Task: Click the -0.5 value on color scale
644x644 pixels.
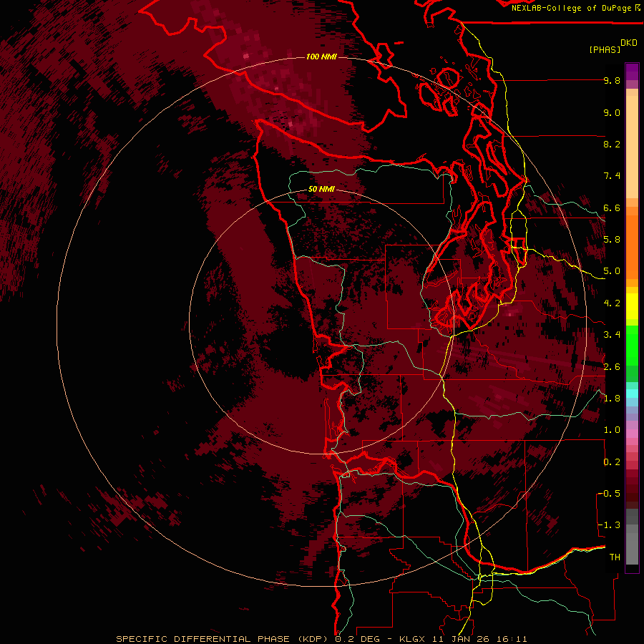Action: (x=609, y=493)
